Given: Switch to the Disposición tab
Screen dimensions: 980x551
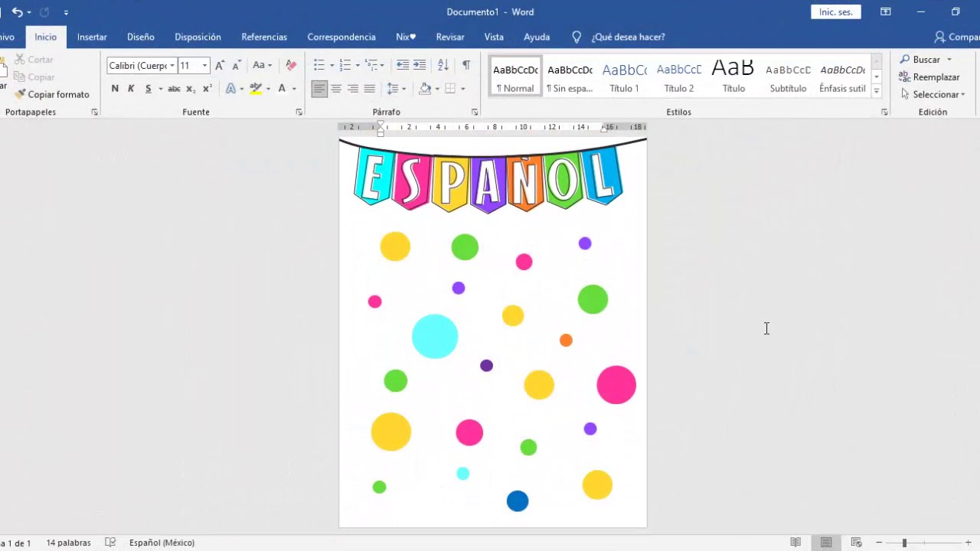Looking at the screenshot, I should click(x=198, y=37).
